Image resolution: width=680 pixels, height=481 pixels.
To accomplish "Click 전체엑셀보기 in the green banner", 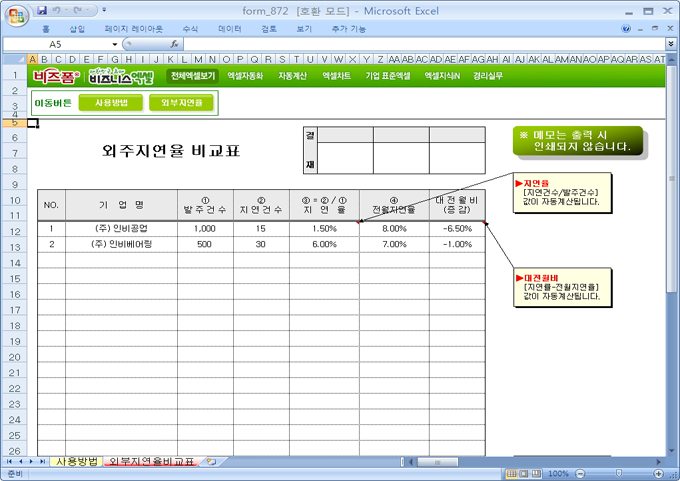I will [x=193, y=76].
